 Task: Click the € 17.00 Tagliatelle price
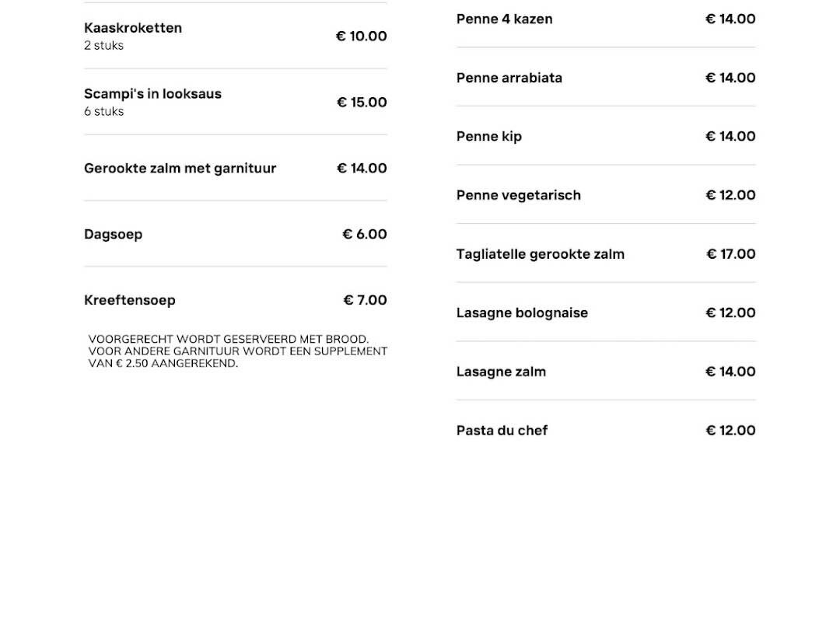[730, 254]
